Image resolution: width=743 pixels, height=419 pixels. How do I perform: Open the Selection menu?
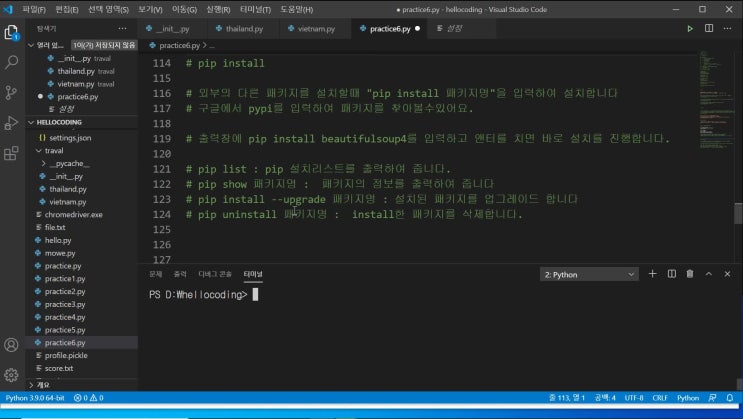(x=109, y=9)
